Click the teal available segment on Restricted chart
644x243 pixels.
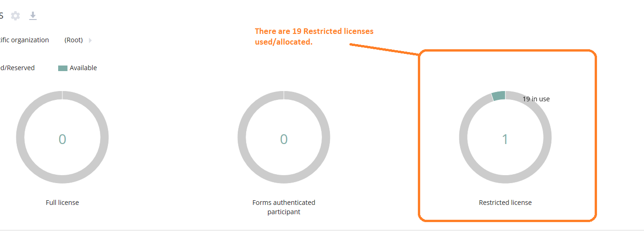click(x=498, y=96)
